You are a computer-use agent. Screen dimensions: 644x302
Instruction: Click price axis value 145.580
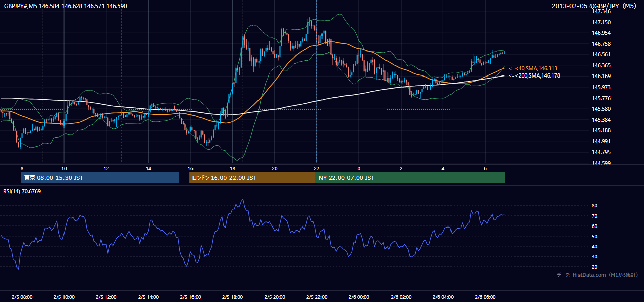(602, 109)
